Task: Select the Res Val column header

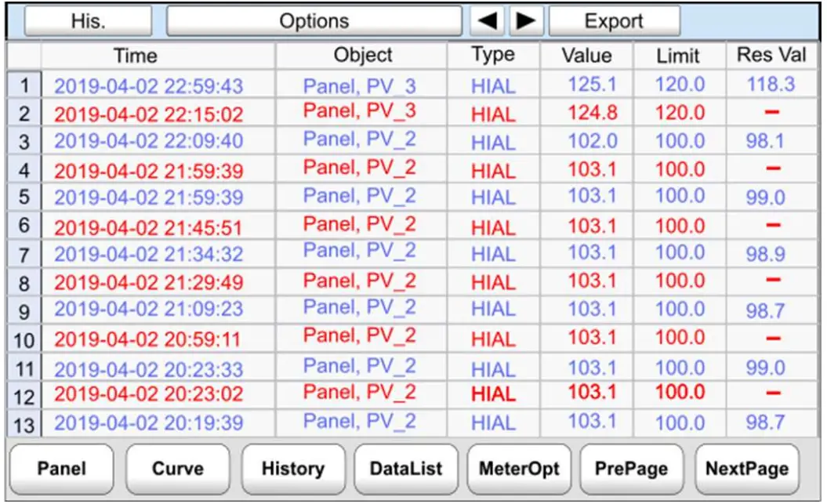Action: [x=771, y=56]
